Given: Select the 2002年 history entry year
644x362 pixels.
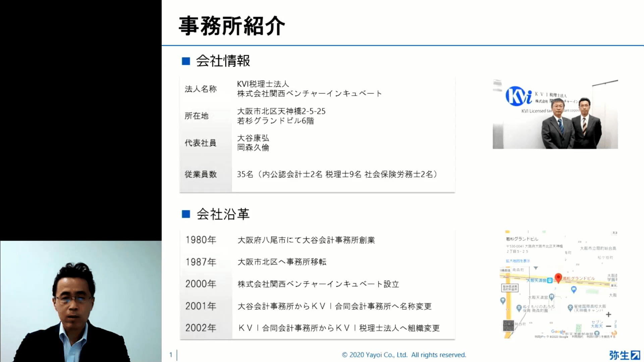Looking at the screenshot, I should tap(201, 328).
